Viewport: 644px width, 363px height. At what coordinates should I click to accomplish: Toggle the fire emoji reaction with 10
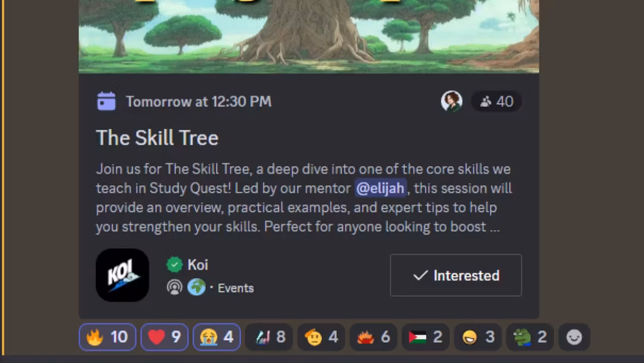coord(107,337)
